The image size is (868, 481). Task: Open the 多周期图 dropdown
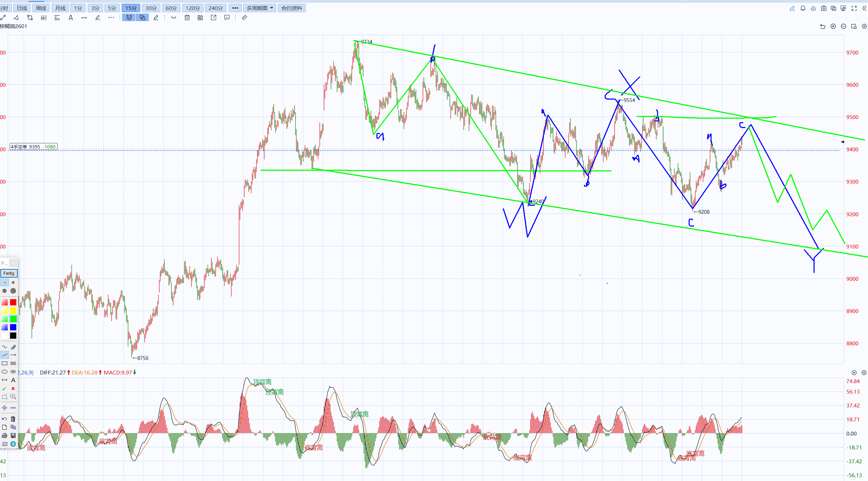tap(259, 8)
